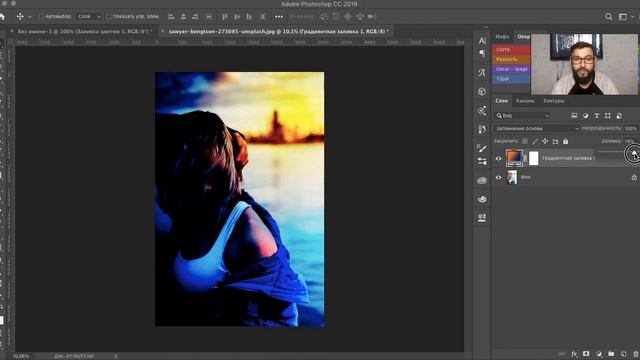Viewport: 640px width, 360px height.
Task: Toggle lock transparent pixels
Action: point(525,141)
